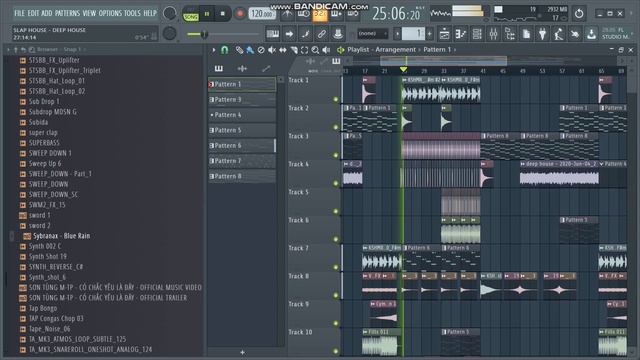Open the Piano roll view icon
640x360 pixels.
(x=461, y=34)
